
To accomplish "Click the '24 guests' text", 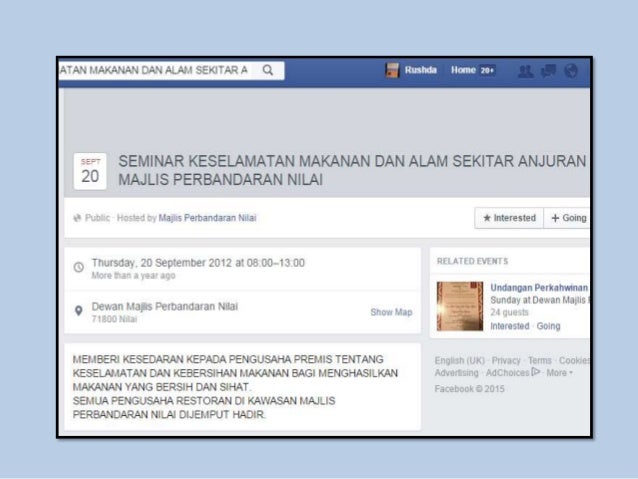I will [509, 313].
